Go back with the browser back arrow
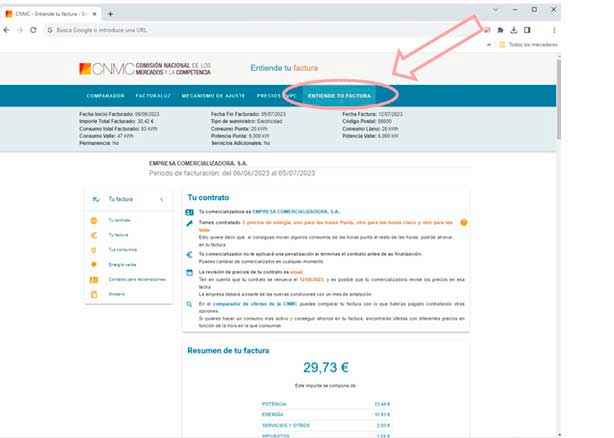This screenshot has height=438, width=614. pyautogui.click(x=7, y=30)
